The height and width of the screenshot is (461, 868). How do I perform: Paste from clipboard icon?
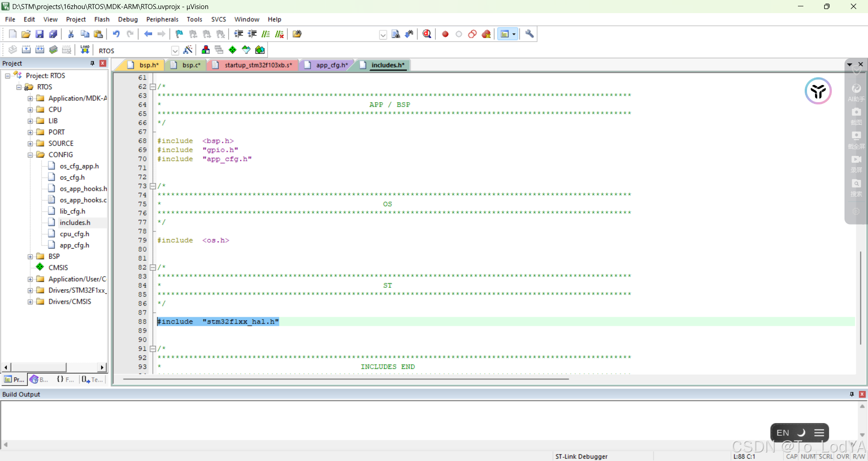tap(98, 34)
